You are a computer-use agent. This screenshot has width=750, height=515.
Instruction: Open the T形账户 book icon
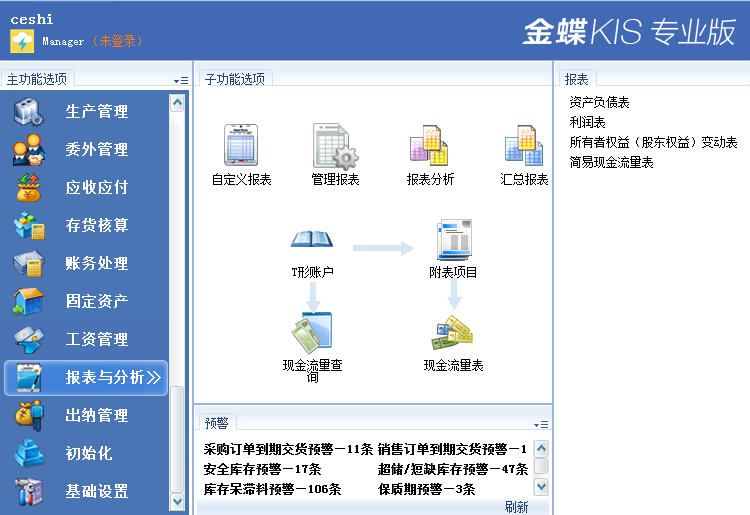(x=312, y=240)
